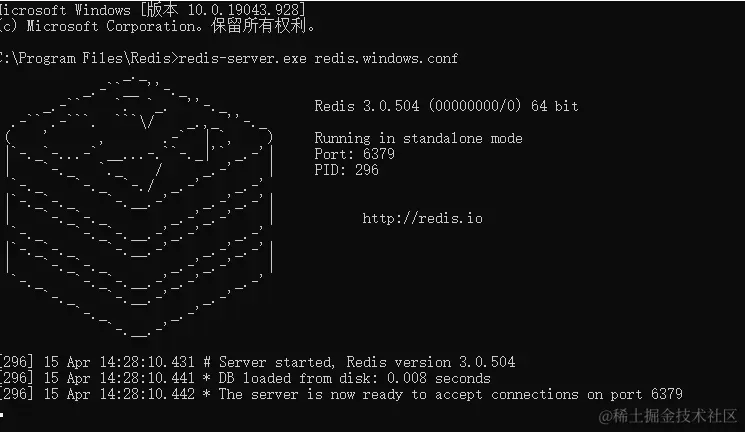Click the Server started log line
The image size is (745, 432).
click(257, 362)
